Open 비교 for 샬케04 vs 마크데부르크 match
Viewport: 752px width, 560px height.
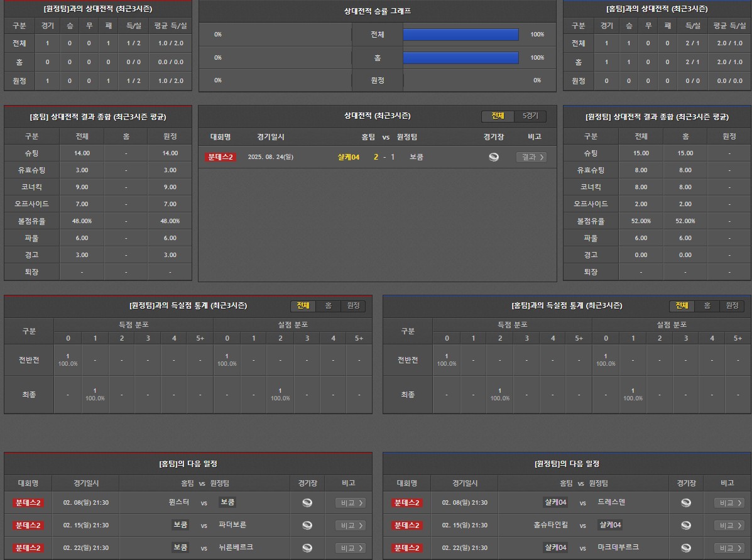(729, 548)
